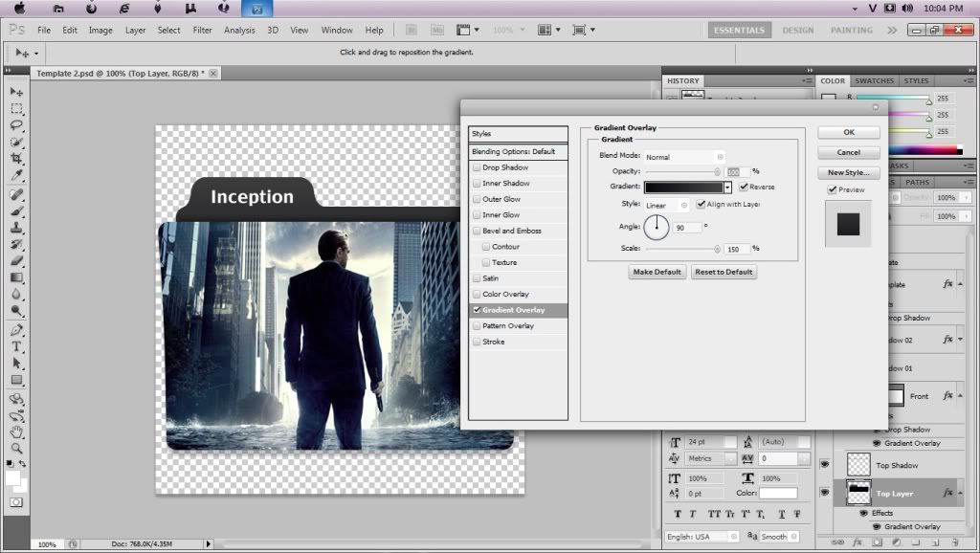
Task: Click the gradient preview swatch
Action: click(x=683, y=188)
